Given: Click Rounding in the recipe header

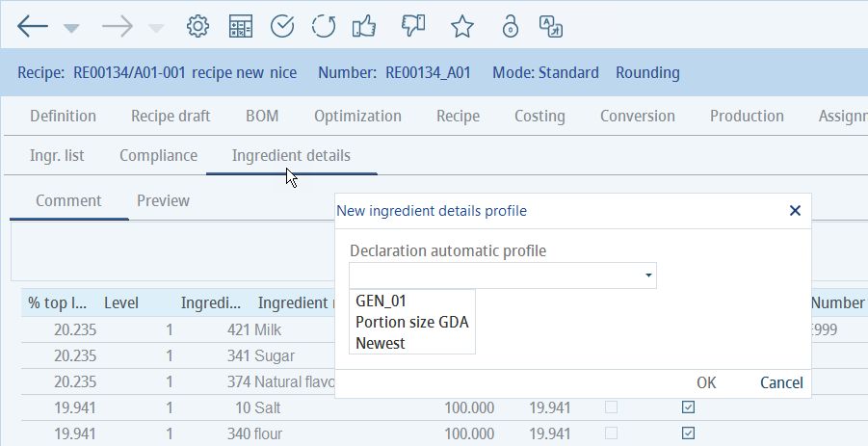Looking at the screenshot, I should coord(647,72).
